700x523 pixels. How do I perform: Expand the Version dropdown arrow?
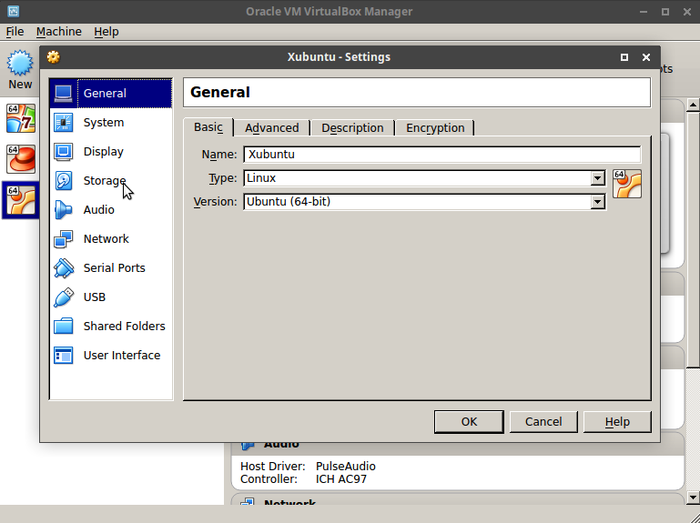point(597,202)
